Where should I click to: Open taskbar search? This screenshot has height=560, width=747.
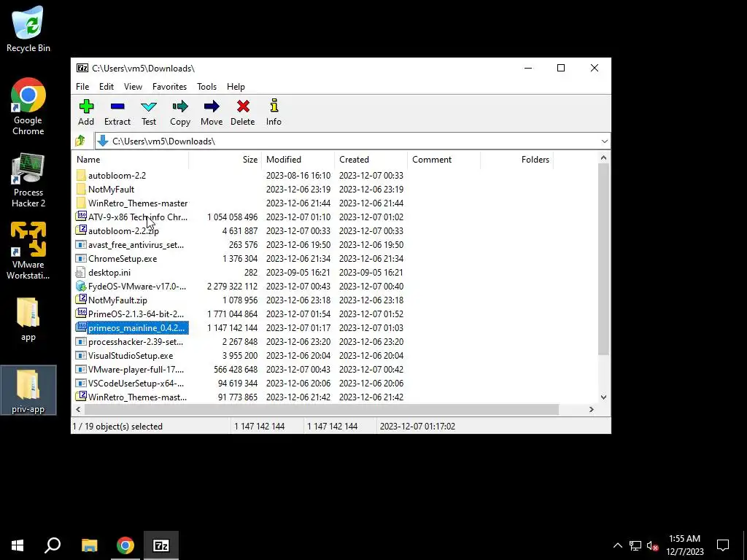point(53,545)
